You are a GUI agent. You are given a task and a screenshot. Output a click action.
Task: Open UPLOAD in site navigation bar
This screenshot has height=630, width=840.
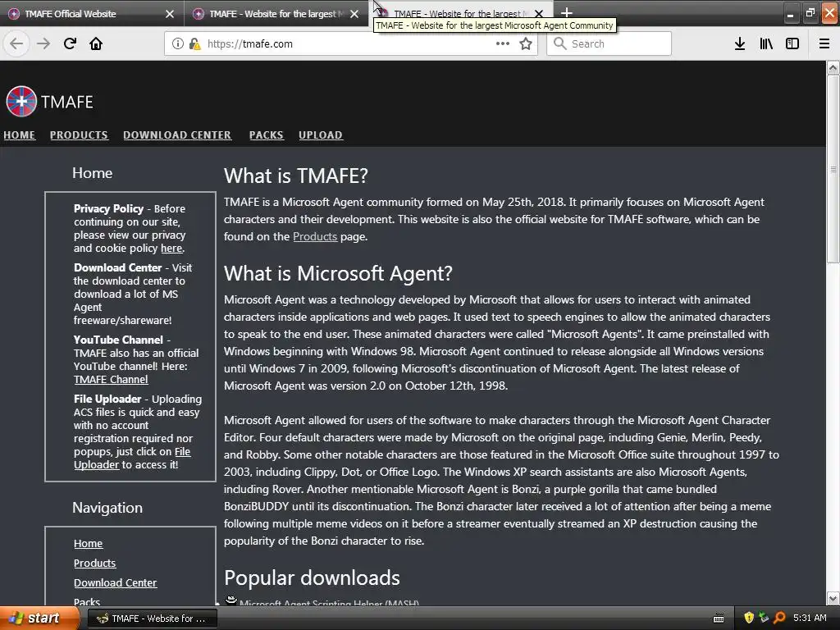321,135
